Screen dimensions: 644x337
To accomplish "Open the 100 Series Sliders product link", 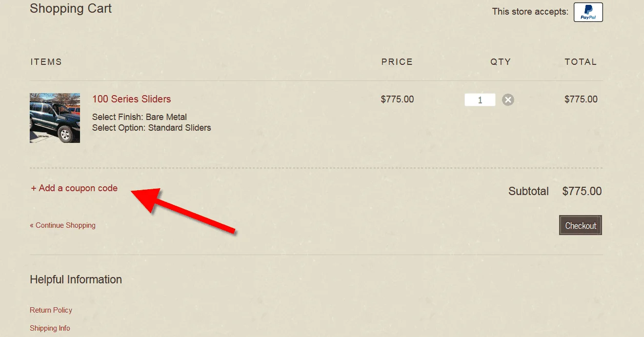I will 132,99.
